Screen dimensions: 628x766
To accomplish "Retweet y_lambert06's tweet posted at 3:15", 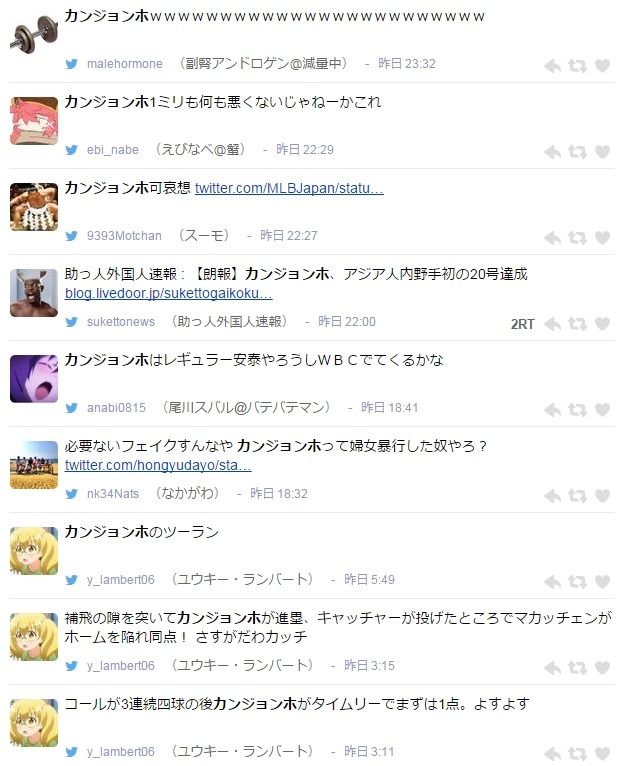I will coord(577,668).
